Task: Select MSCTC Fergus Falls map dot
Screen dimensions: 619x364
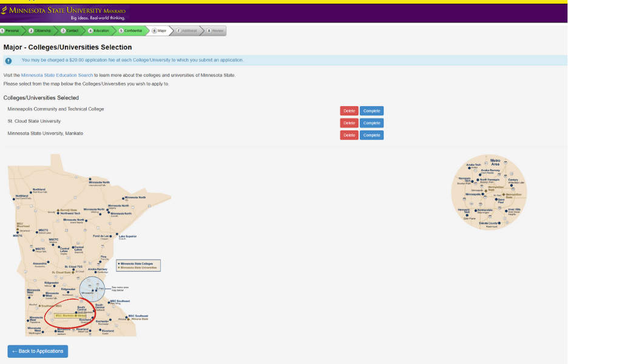Action: [33, 251]
